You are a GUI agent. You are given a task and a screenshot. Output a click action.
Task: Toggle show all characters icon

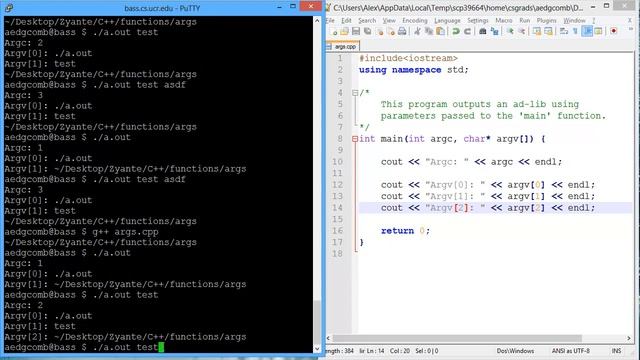coord(576,31)
